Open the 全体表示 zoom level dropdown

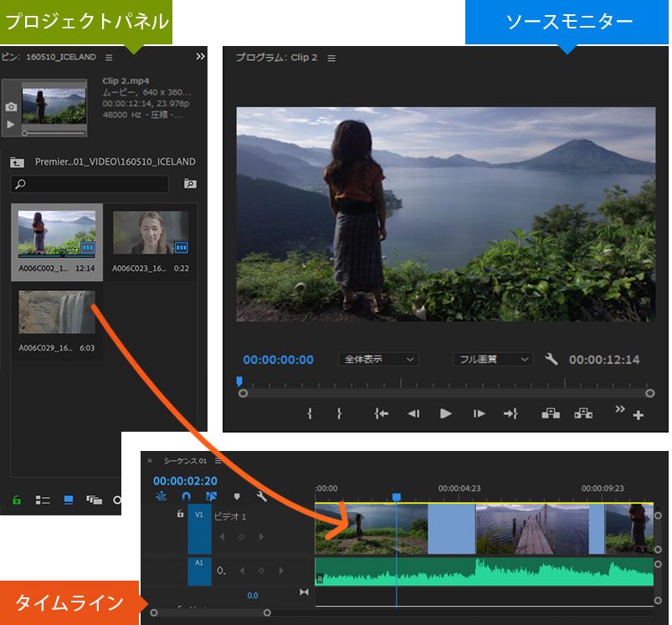tap(379, 359)
